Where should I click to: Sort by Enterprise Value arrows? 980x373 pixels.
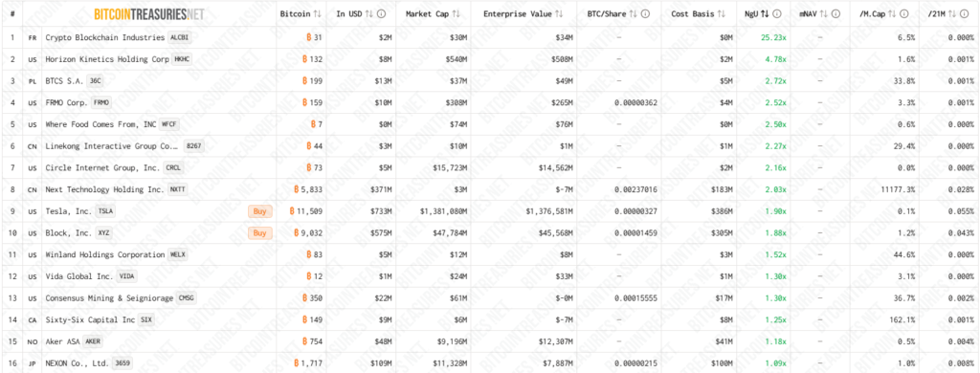(559, 13)
